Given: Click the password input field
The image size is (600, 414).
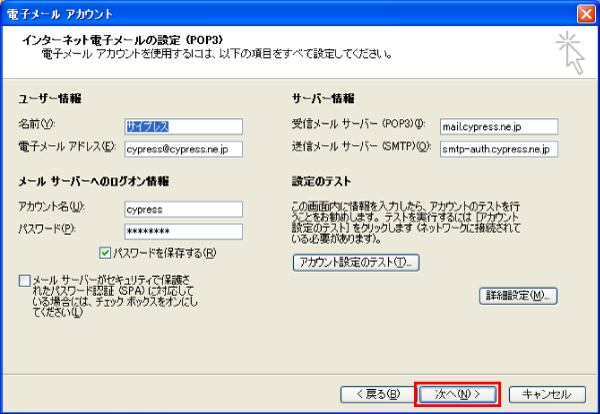Looking at the screenshot, I should [x=184, y=231].
